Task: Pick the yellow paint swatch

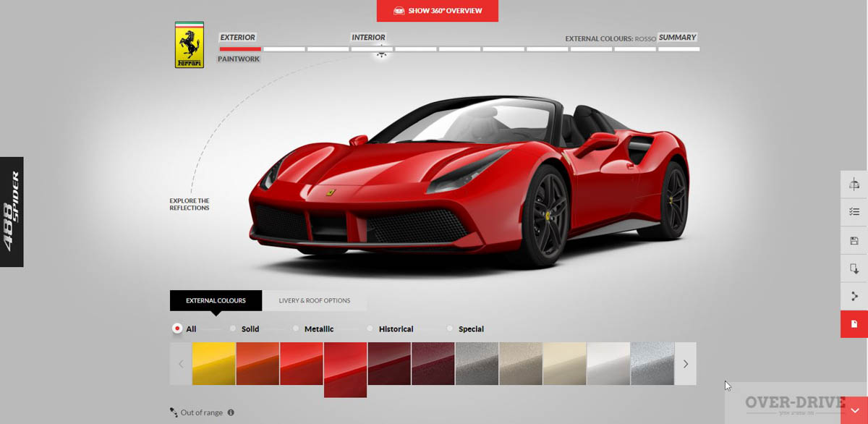Action: click(x=213, y=363)
